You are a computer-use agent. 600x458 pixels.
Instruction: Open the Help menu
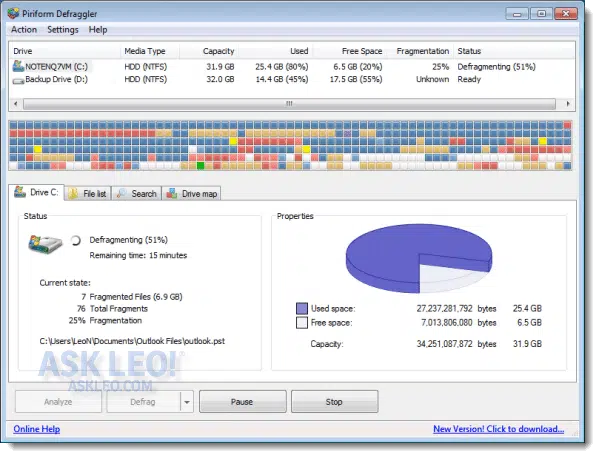(x=98, y=29)
